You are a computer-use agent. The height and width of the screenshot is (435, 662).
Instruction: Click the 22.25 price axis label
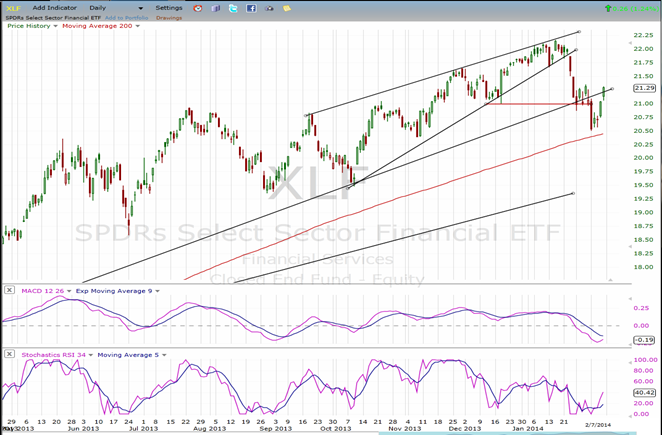tap(643, 35)
